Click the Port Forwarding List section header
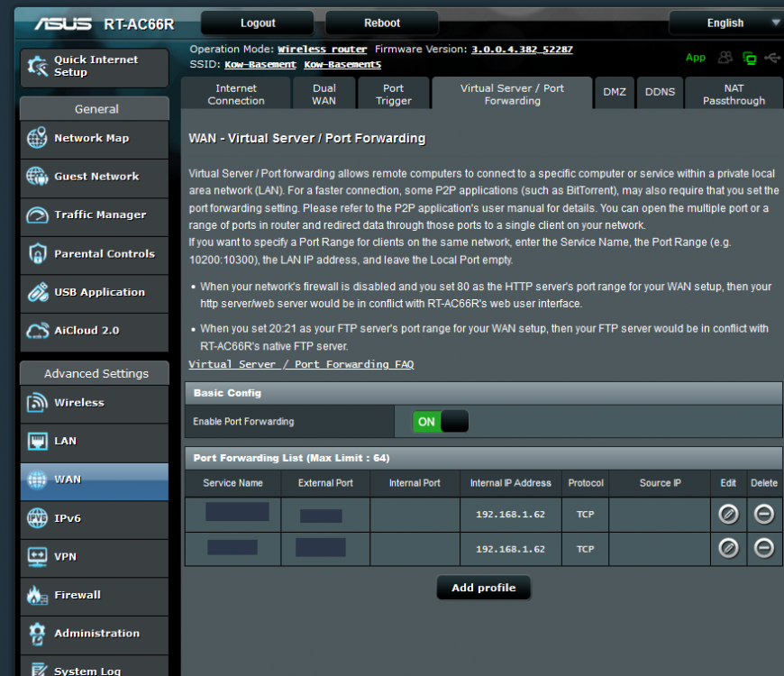 [x=484, y=458]
